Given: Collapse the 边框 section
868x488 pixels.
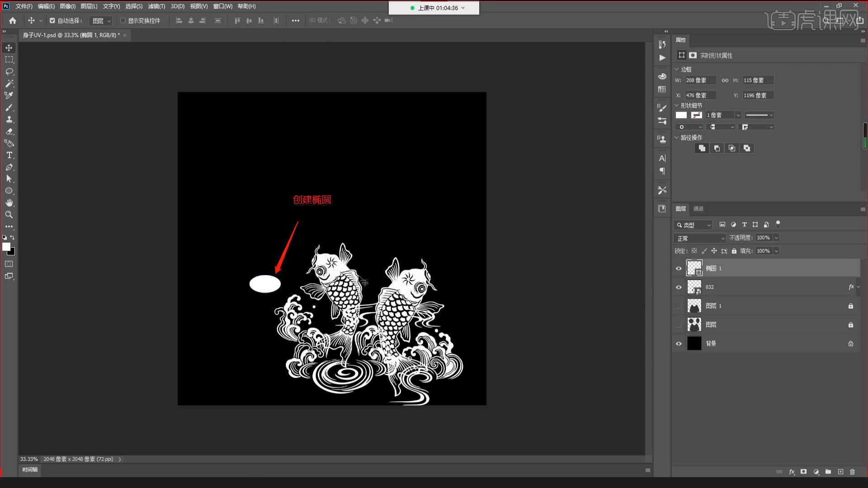Looking at the screenshot, I should [677, 69].
